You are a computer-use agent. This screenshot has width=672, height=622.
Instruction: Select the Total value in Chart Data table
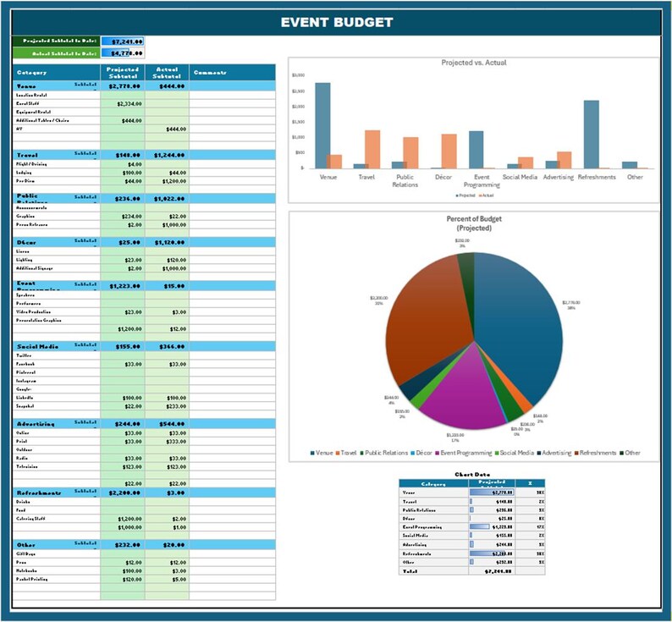click(x=492, y=571)
